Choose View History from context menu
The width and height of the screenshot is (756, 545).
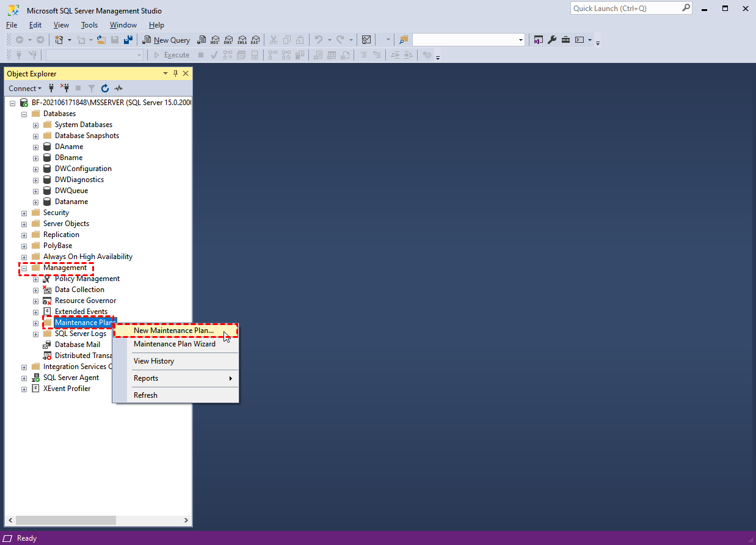coord(176,361)
